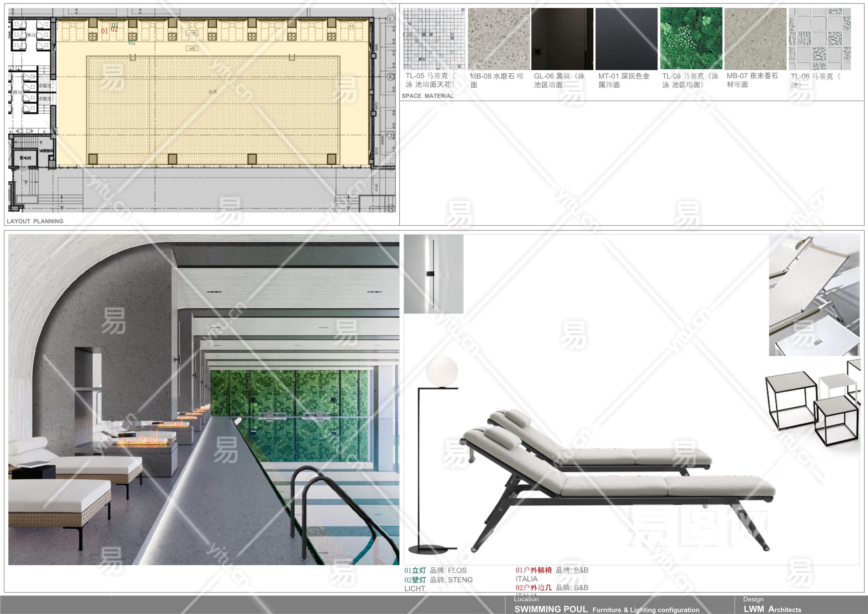Image resolution: width=868 pixels, height=614 pixels.
Task: Click the TL-08 green mosaic swatch
Action: [x=691, y=38]
